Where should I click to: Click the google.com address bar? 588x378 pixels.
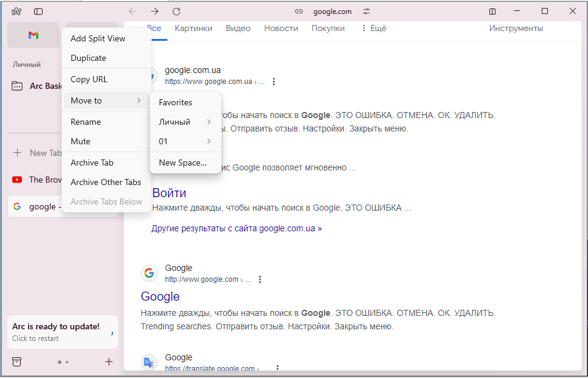tap(332, 12)
